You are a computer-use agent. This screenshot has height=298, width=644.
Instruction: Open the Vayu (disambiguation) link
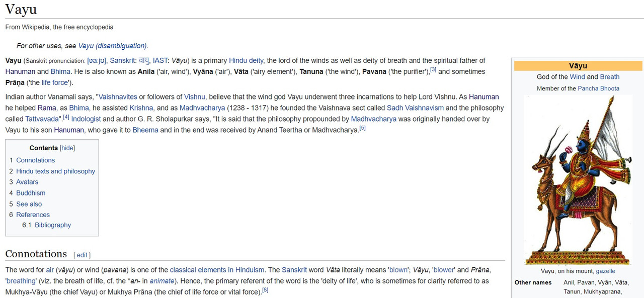(112, 46)
